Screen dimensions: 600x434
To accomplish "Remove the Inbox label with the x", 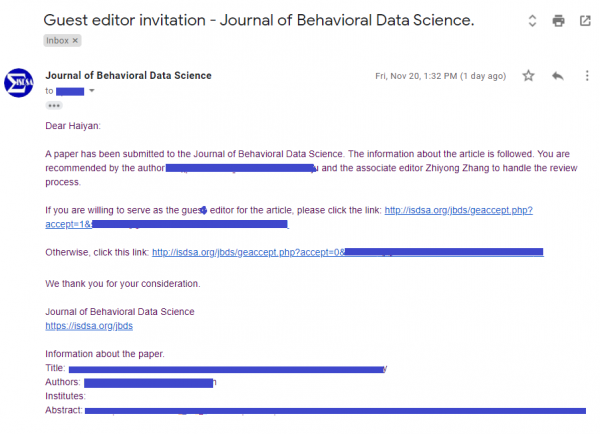I will click(75, 40).
